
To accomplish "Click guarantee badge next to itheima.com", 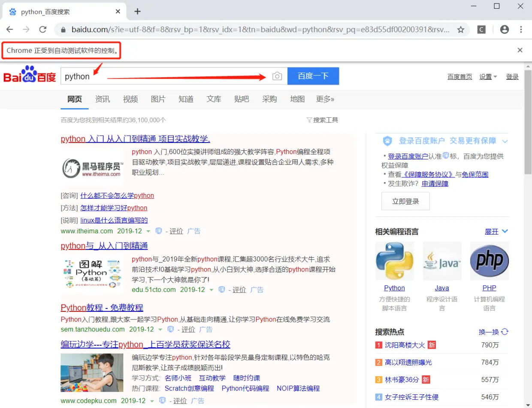I will pyautogui.click(x=158, y=231).
